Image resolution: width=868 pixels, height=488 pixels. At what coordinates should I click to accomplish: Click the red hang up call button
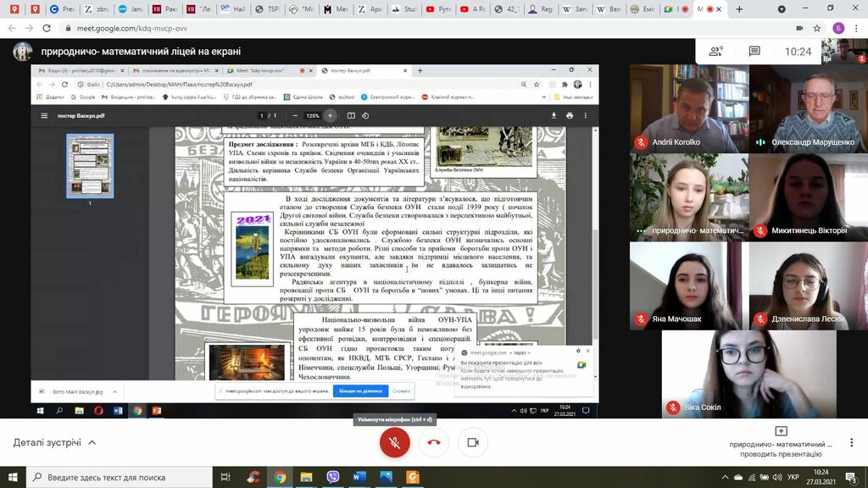434,442
